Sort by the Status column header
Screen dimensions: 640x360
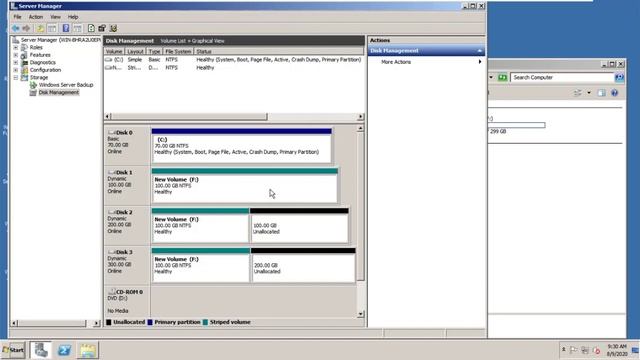pyautogui.click(x=278, y=51)
